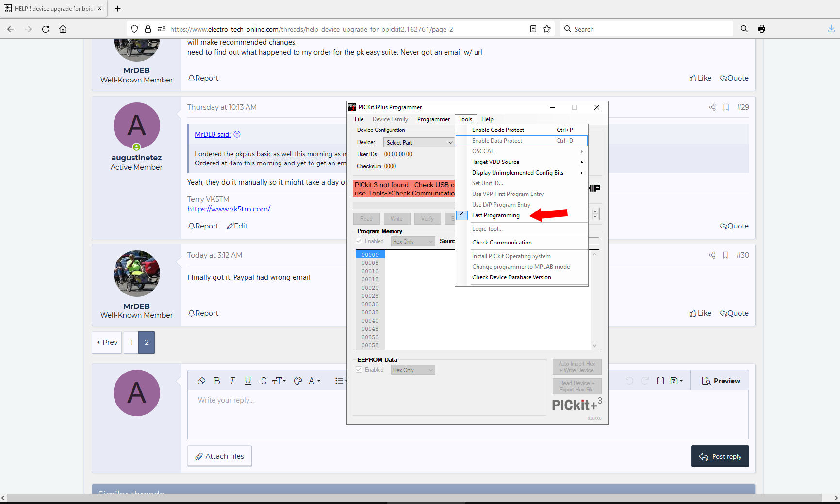Bookmark post #30
840x504 pixels.
tap(725, 255)
